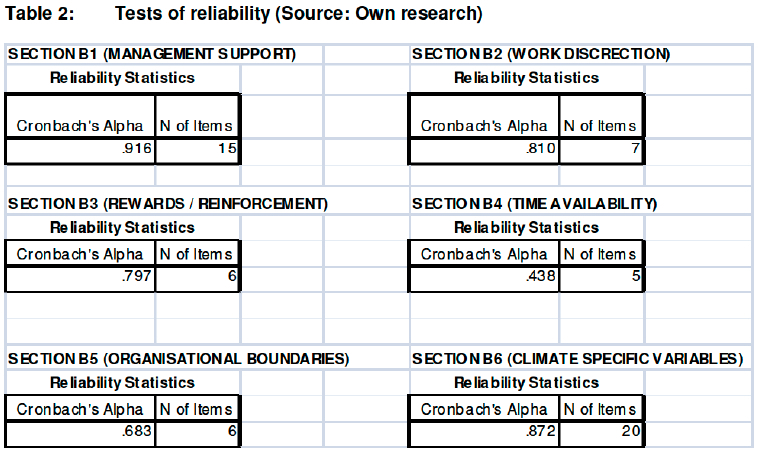This screenshot has width=758, height=451.
Task: Click the .683 alpha value cell
Action: 82,433
